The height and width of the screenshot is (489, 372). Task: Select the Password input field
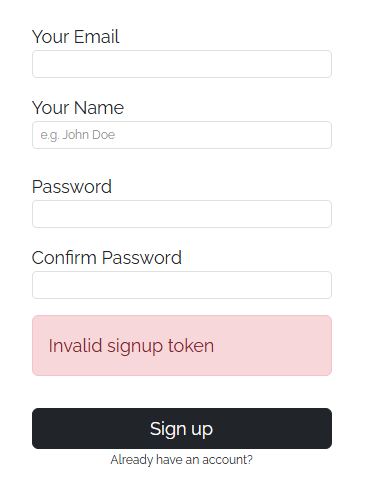point(182,214)
